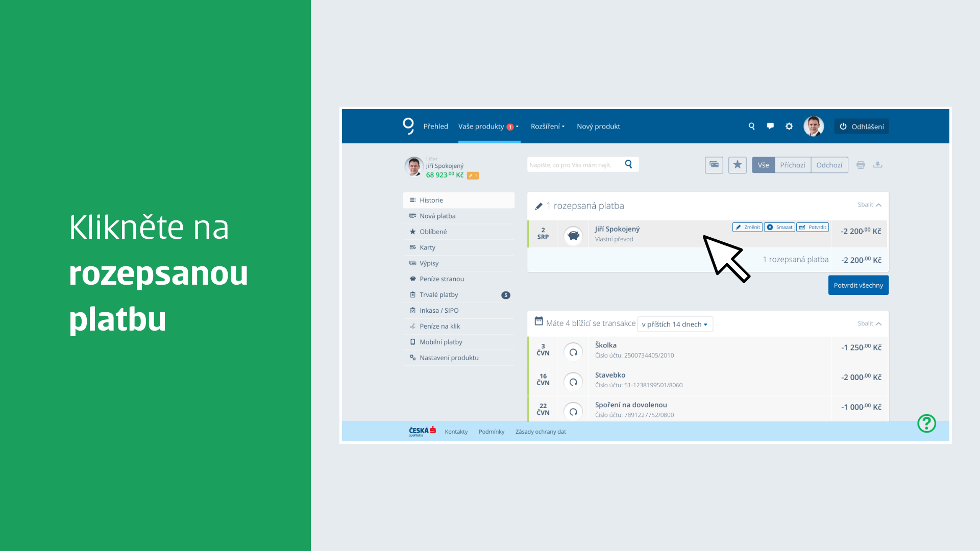The width and height of the screenshot is (980, 551).
Task: Toggle Příchozí transaction filter
Action: pos(792,164)
